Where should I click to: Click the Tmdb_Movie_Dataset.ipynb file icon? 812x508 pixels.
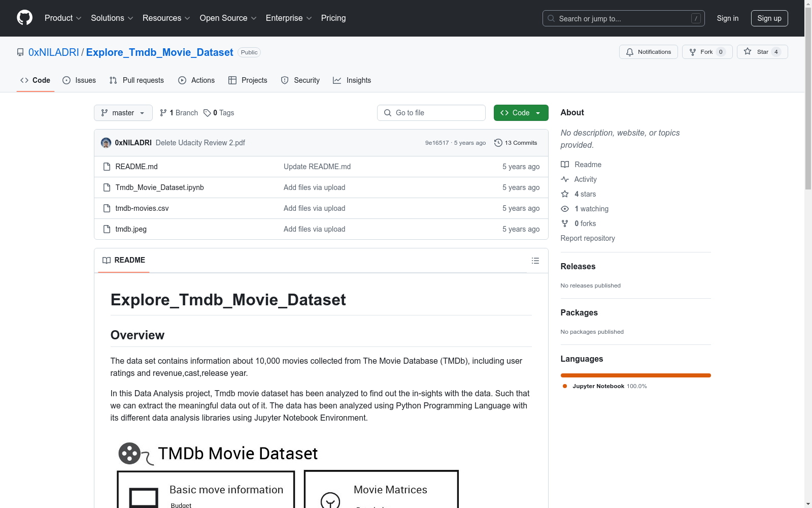[107, 187]
